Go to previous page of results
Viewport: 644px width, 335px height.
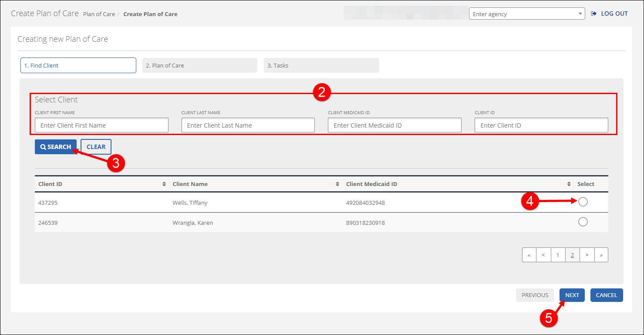coord(543,255)
